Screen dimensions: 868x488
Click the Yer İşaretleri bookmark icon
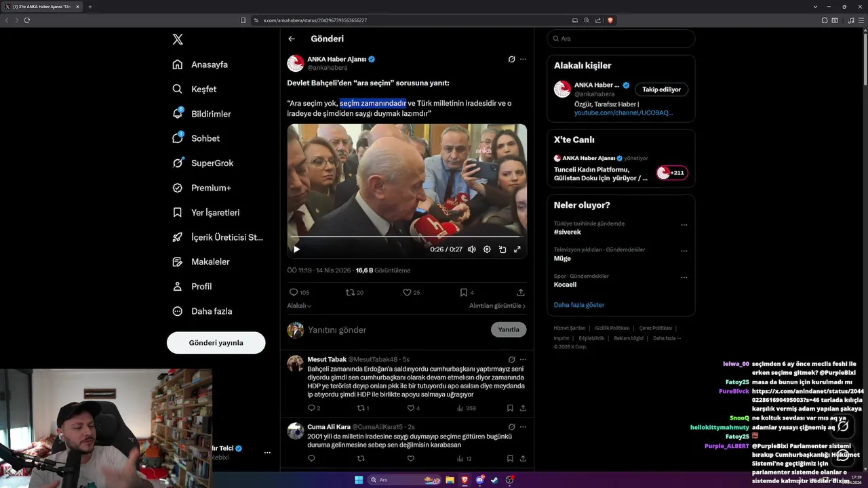[178, 212]
